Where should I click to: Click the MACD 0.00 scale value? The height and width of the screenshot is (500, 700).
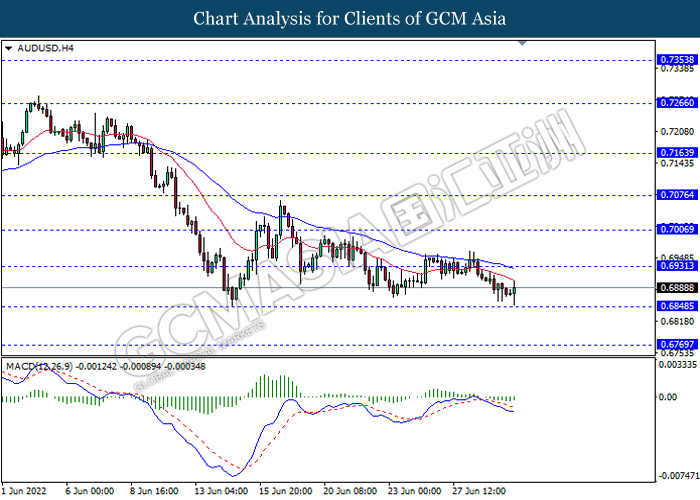point(668,397)
